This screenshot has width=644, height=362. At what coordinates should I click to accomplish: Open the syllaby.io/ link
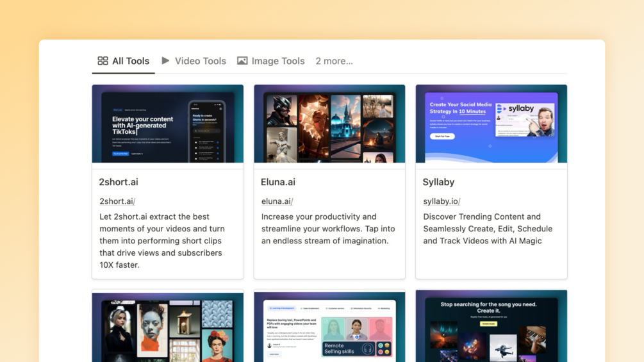[x=442, y=201]
